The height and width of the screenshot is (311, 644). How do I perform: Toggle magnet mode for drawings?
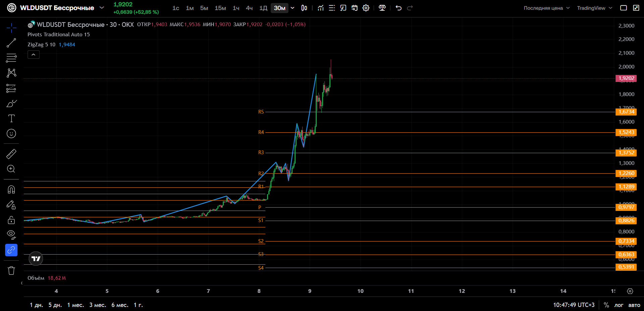pos(11,190)
